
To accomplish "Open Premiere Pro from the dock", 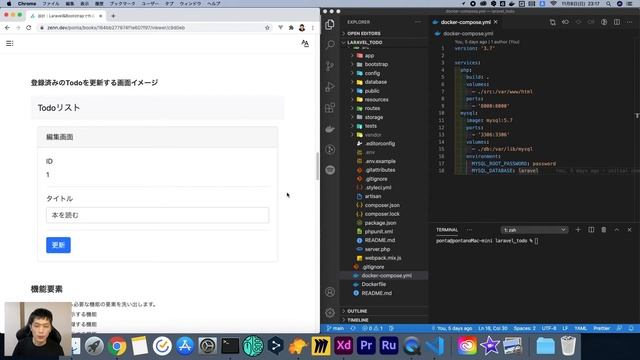I will pyautogui.click(x=366, y=346).
